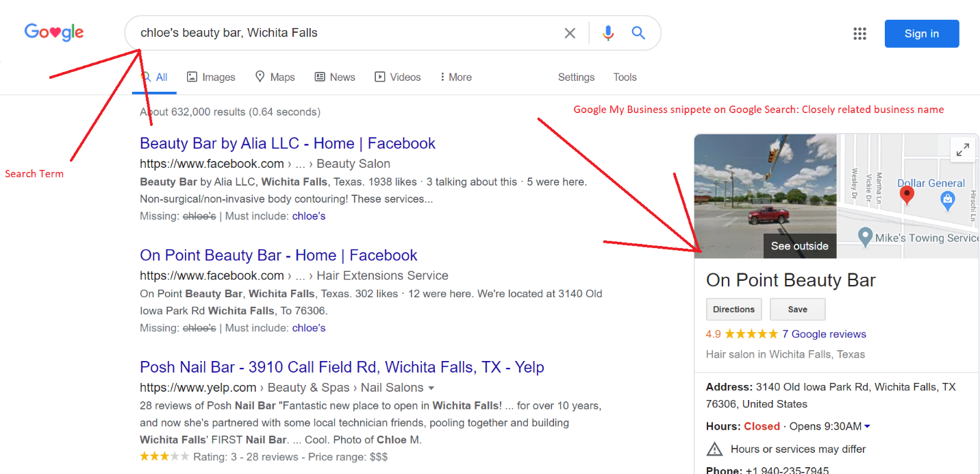Expand the map with the arrows icon
Screen dimensions: 980x474
pos(963,149)
